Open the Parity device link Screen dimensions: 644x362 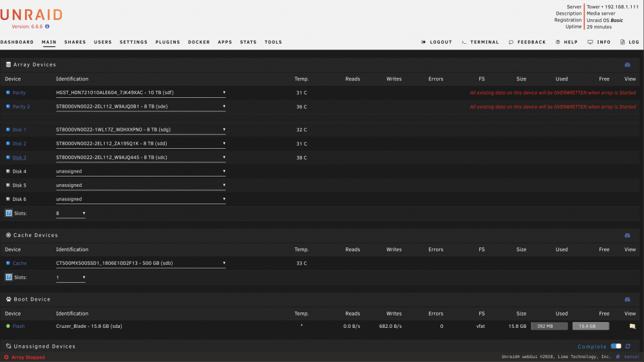(x=19, y=93)
